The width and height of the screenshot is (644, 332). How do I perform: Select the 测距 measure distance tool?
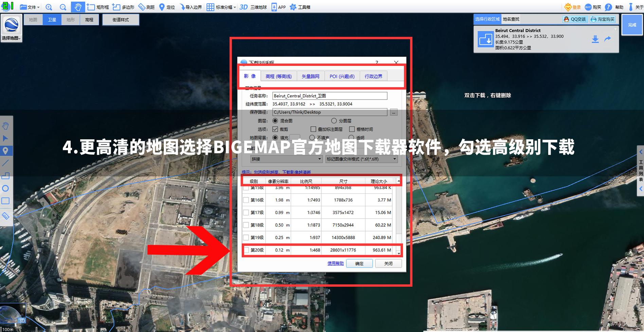coord(146,6)
